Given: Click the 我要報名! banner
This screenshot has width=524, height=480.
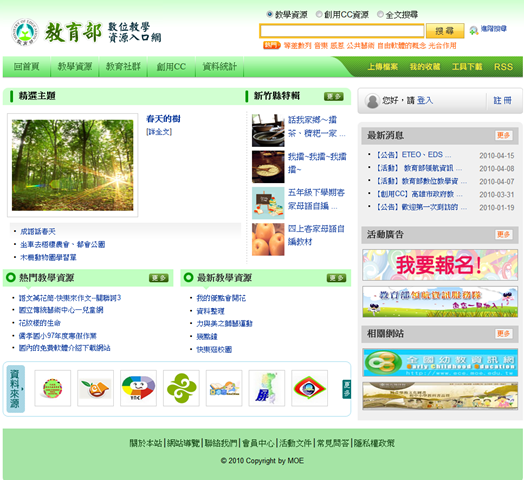Looking at the screenshot, I should 440,265.
